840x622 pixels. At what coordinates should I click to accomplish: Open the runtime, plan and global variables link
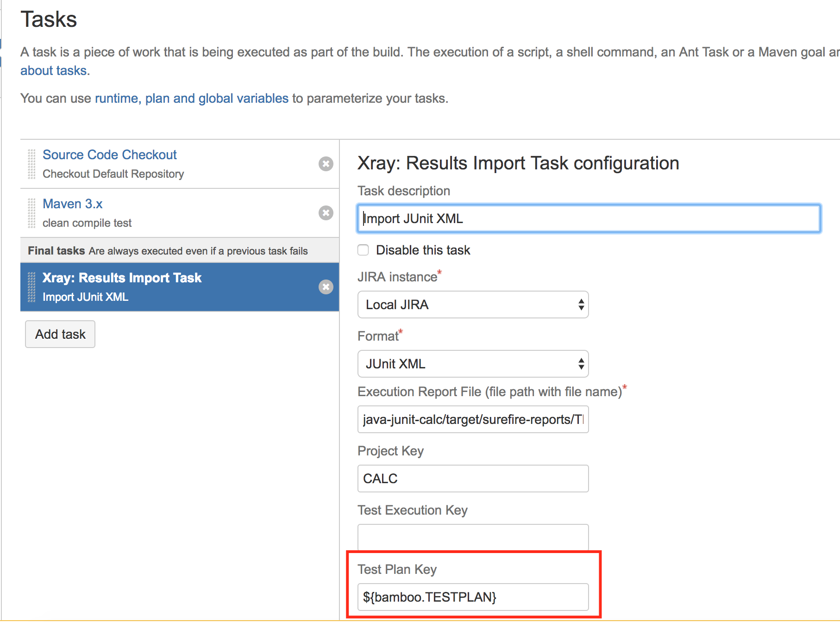click(x=192, y=98)
